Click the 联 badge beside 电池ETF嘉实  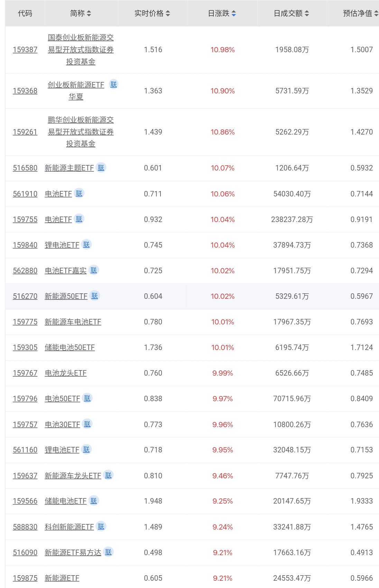point(94,270)
